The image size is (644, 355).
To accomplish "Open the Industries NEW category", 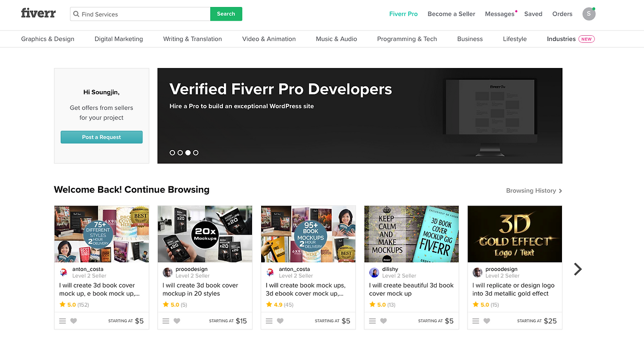I will (571, 39).
